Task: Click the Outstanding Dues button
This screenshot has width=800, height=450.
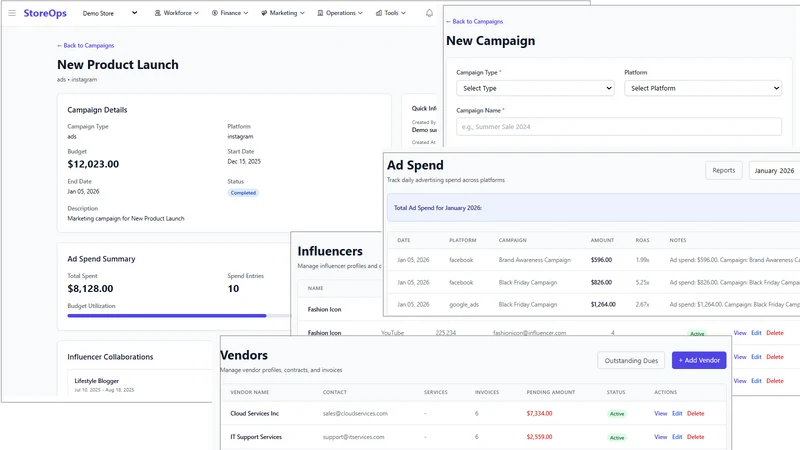Action: 631,360
